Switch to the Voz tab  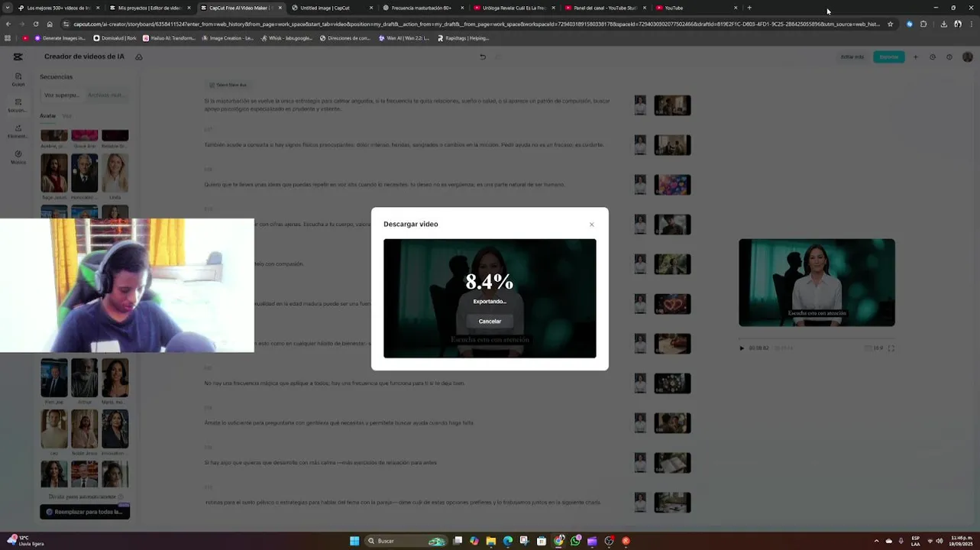point(66,116)
